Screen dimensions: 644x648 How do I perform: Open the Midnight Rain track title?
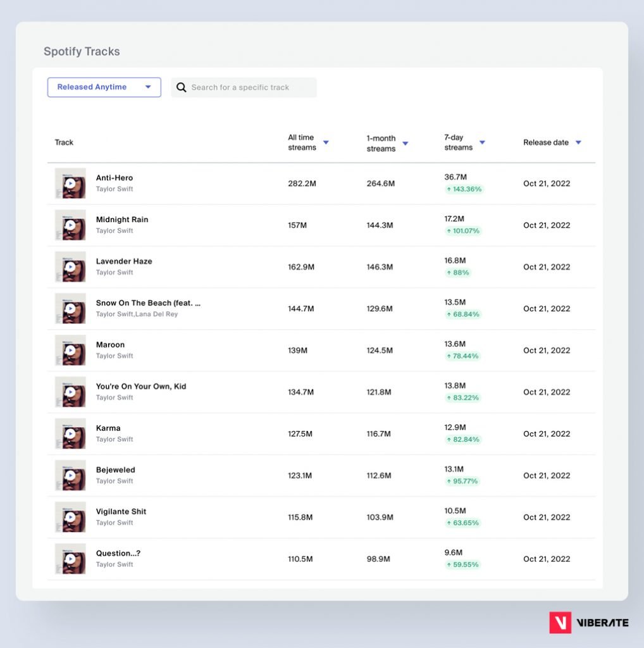[x=122, y=220]
